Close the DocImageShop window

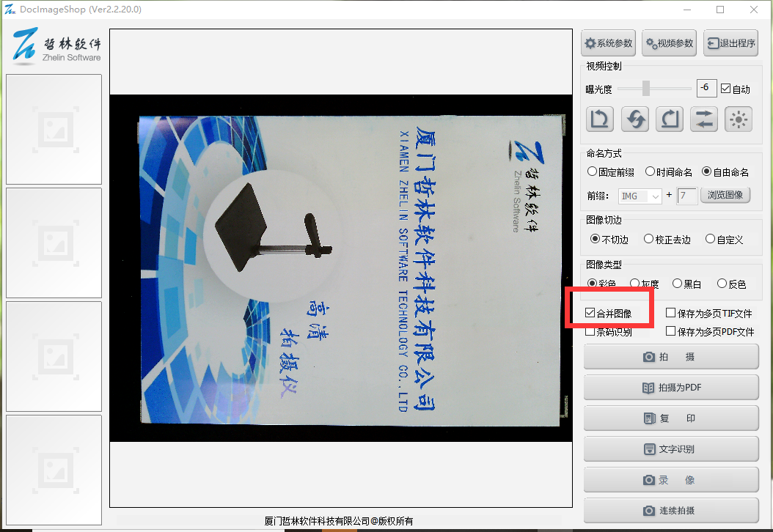point(754,10)
